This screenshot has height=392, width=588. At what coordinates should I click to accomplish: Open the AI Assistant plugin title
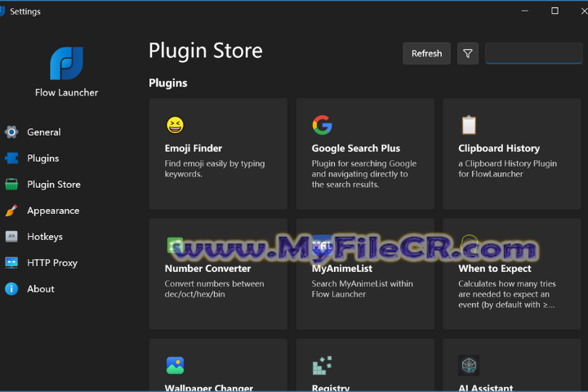[486, 388]
